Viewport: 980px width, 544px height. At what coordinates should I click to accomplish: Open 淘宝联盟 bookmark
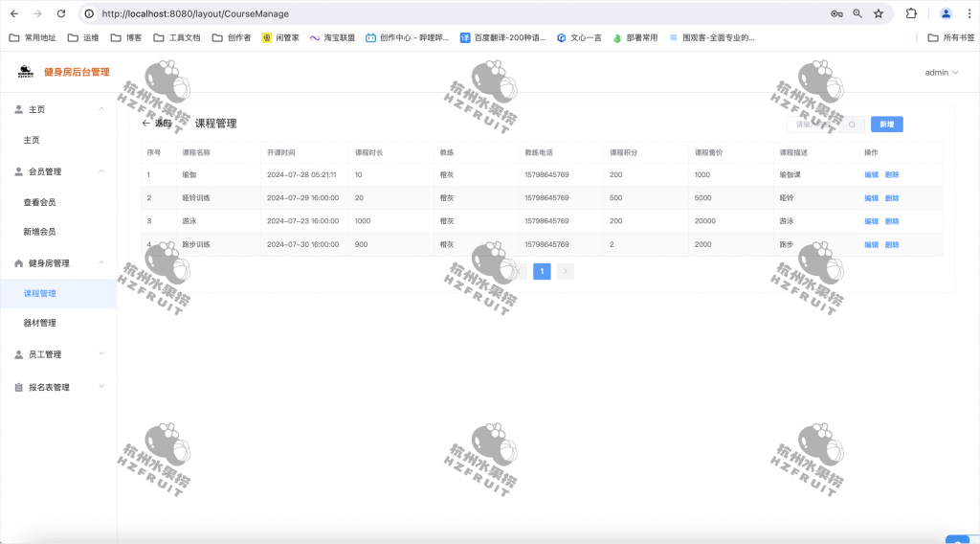tap(332, 37)
